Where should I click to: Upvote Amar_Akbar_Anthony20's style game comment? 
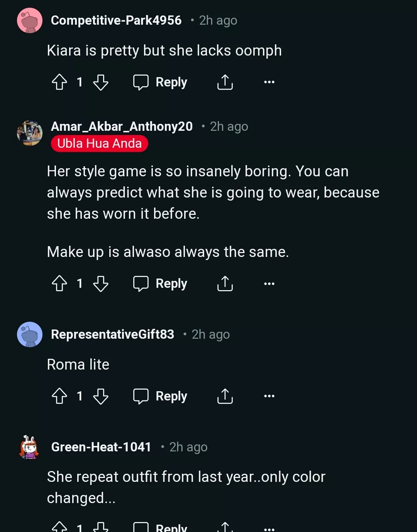tap(59, 284)
